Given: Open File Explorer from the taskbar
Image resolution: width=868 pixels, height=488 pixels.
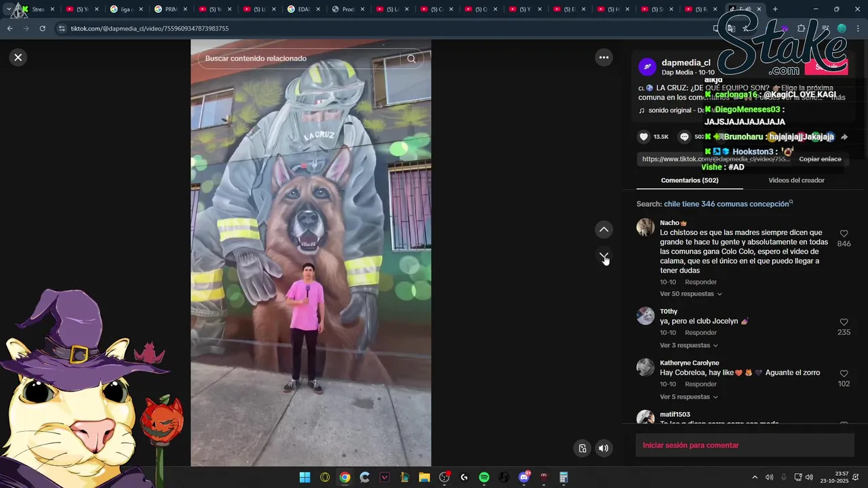Looking at the screenshot, I should coord(424,477).
